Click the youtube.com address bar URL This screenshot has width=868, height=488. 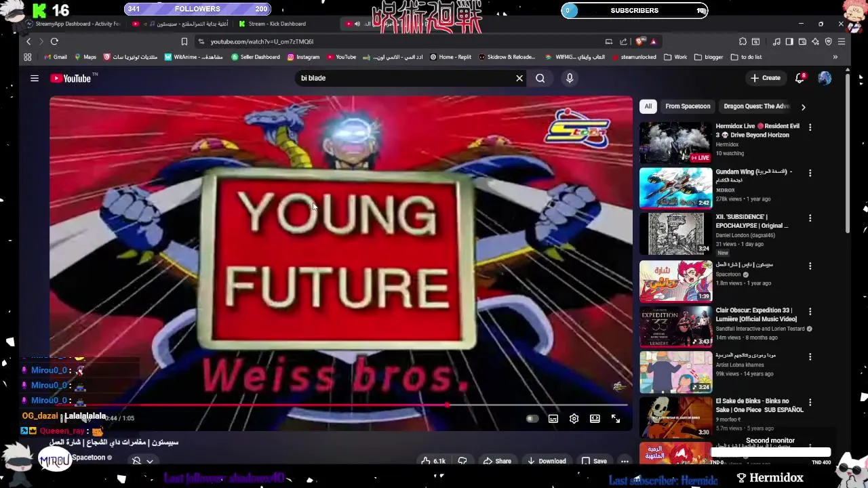[262, 41]
